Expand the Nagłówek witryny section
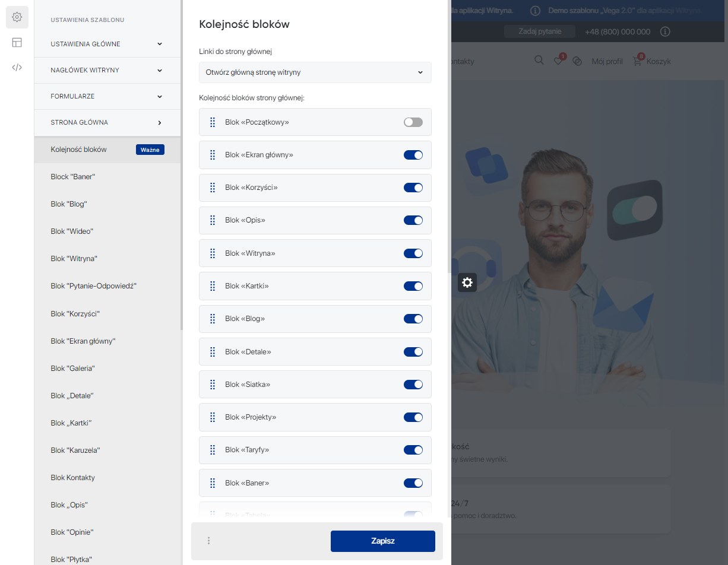 click(x=107, y=70)
